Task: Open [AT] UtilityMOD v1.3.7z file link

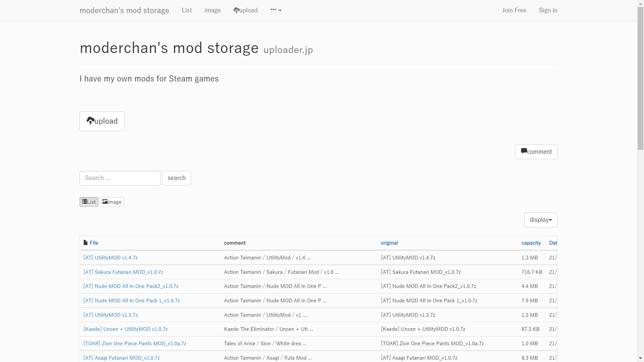Action: click(111, 315)
